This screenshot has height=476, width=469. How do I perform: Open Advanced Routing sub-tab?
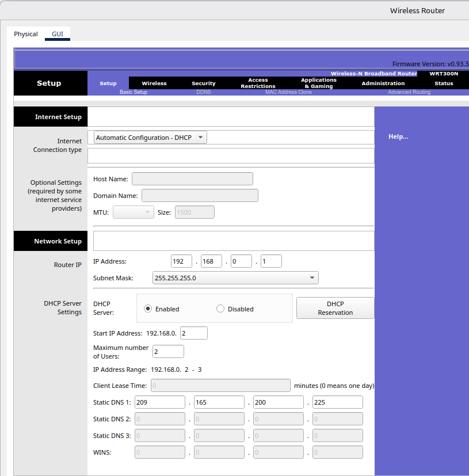click(x=409, y=92)
